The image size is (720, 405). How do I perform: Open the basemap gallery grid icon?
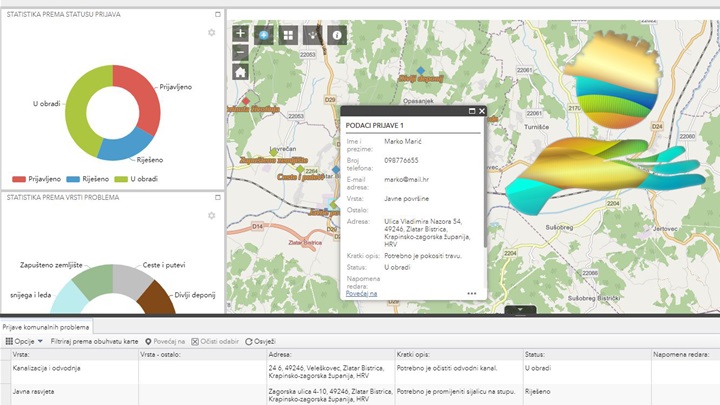pos(289,34)
